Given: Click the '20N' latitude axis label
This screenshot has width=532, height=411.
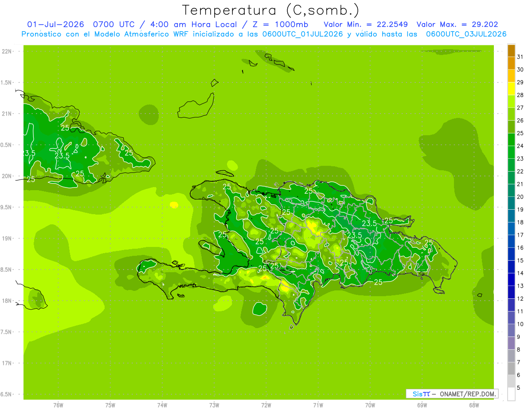Looking at the screenshot, I should click(x=7, y=176).
